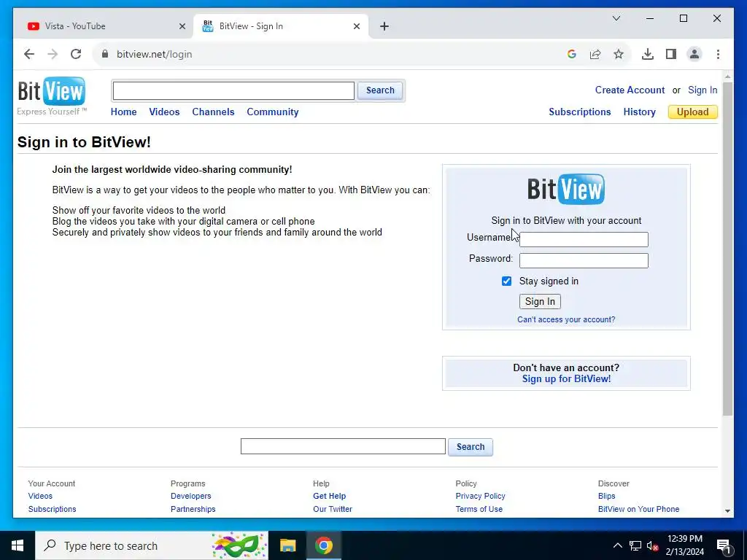Image resolution: width=747 pixels, height=560 pixels.
Task: Bookmark this page with the star icon
Action: pos(619,54)
